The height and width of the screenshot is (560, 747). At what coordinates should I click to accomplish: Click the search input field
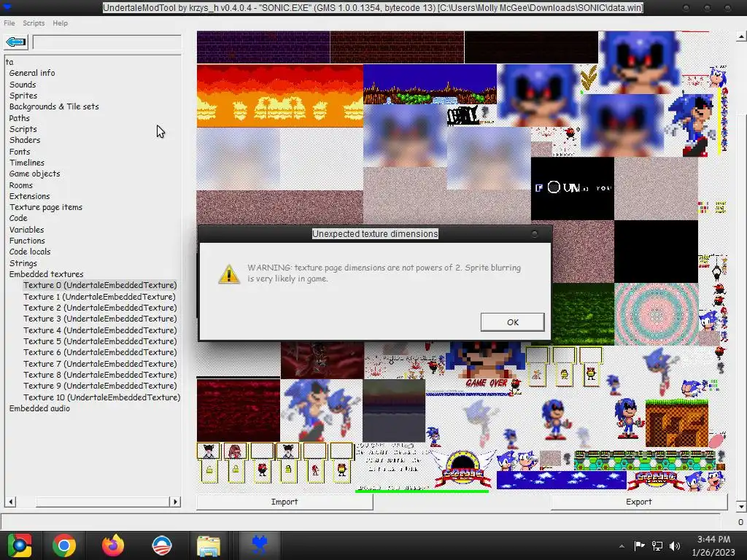107,42
